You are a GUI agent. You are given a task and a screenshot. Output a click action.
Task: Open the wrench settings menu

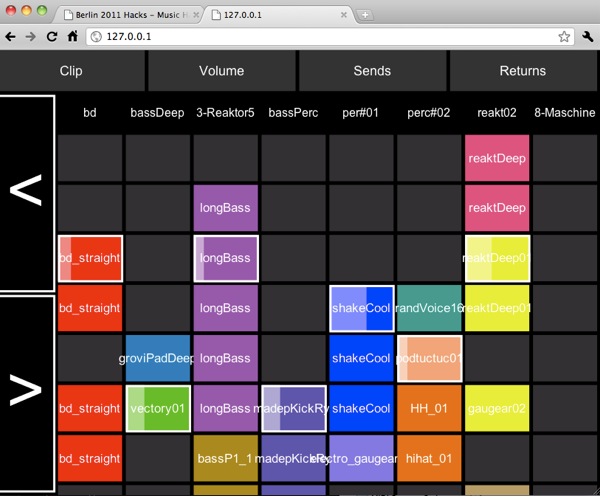587,37
